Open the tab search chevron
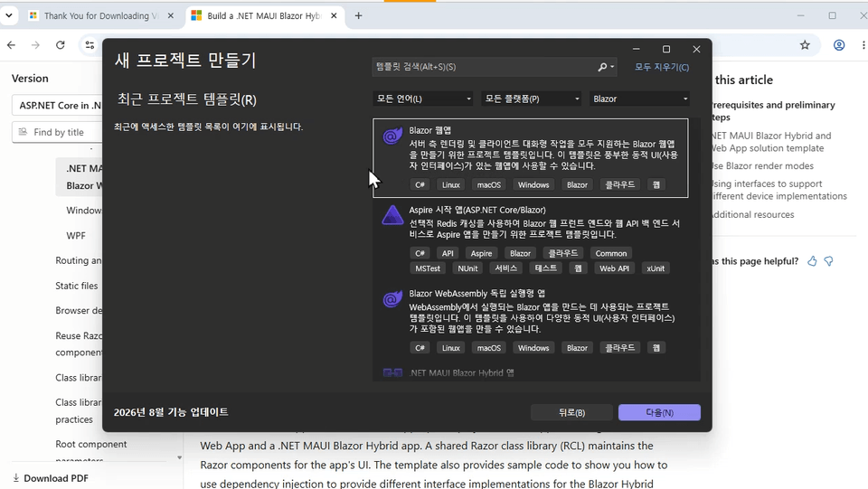The width and height of the screenshot is (868, 489). click(x=9, y=15)
